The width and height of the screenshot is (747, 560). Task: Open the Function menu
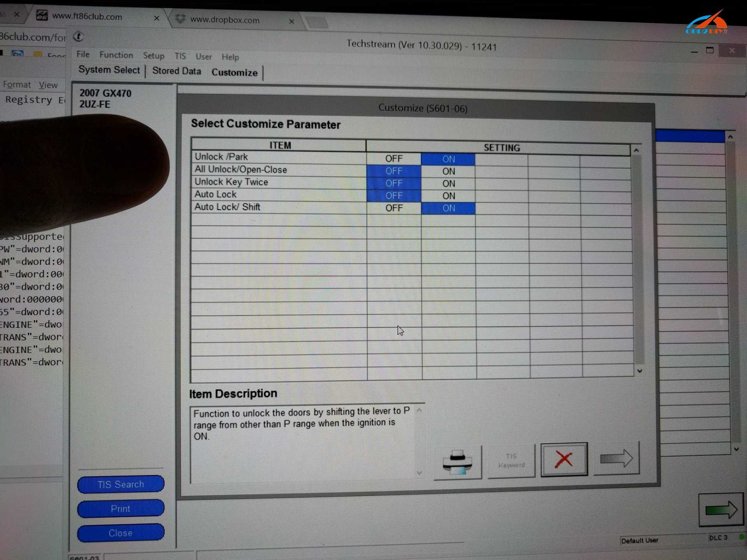(116, 55)
